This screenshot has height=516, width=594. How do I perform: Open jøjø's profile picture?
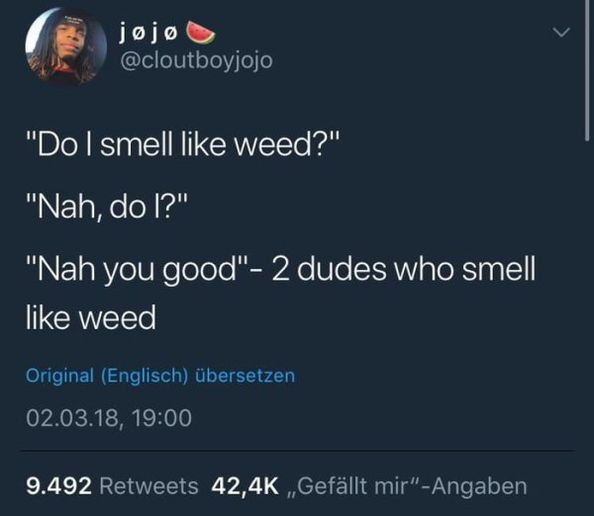coord(66,46)
